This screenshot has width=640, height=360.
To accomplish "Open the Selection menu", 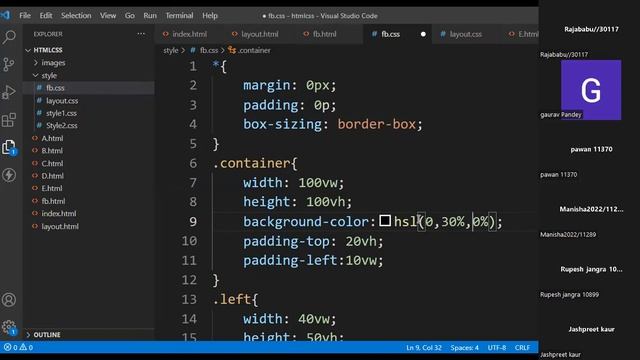I will click(76, 16).
